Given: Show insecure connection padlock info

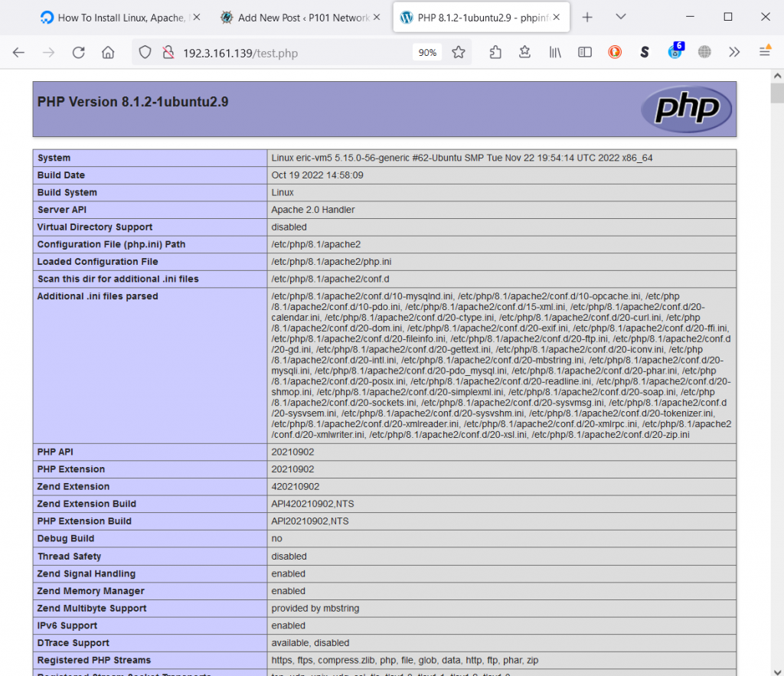Looking at the screenshot, I should coord(168,53).
